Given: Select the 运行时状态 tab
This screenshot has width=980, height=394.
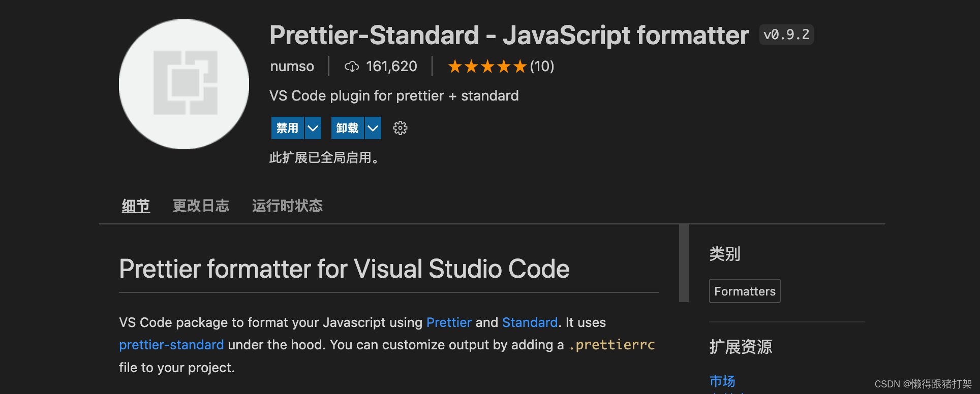Looking at the screenshot, I should tap(287, 206).
